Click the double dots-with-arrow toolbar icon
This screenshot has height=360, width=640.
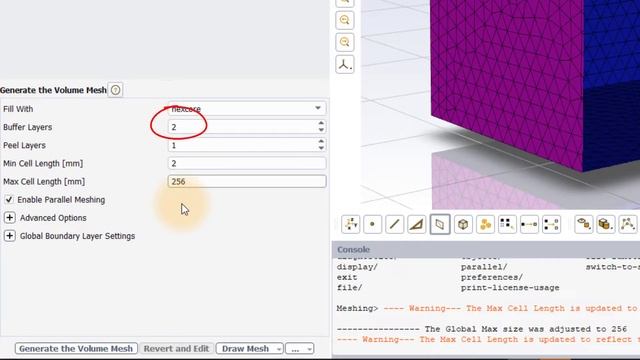coord(551,224)
